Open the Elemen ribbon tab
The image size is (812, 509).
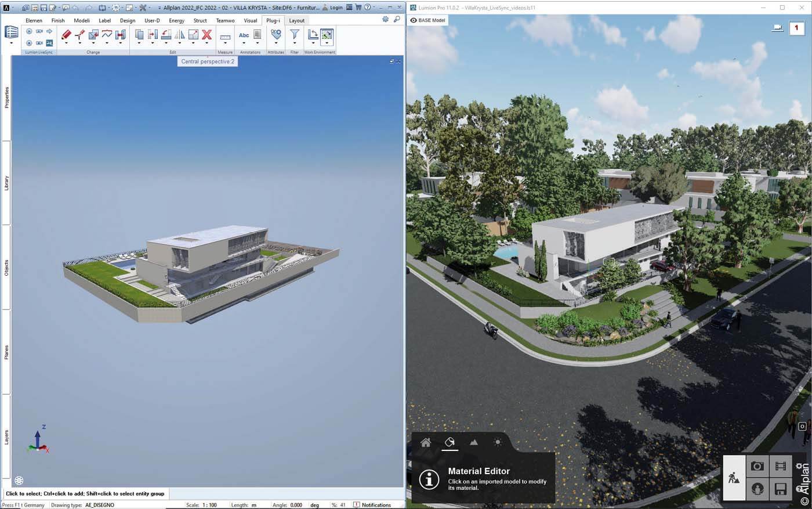34,20
